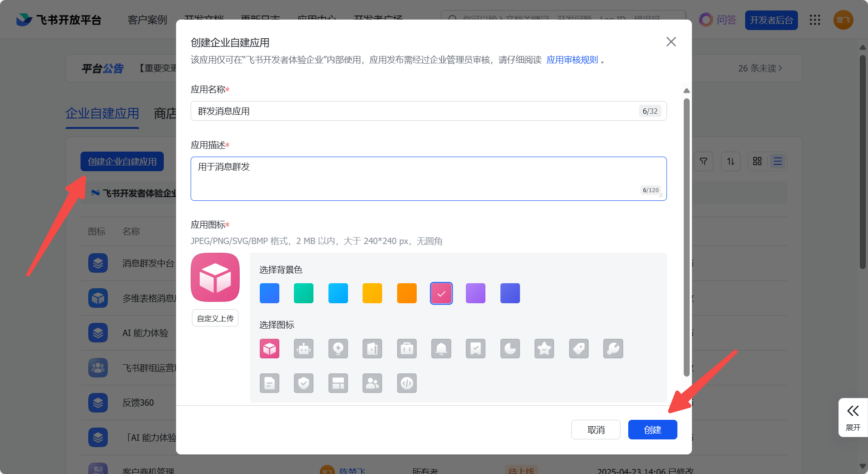The image size is (868, 474).
Task: Click the 创建 button to create app
Action: tap(652, 430)
